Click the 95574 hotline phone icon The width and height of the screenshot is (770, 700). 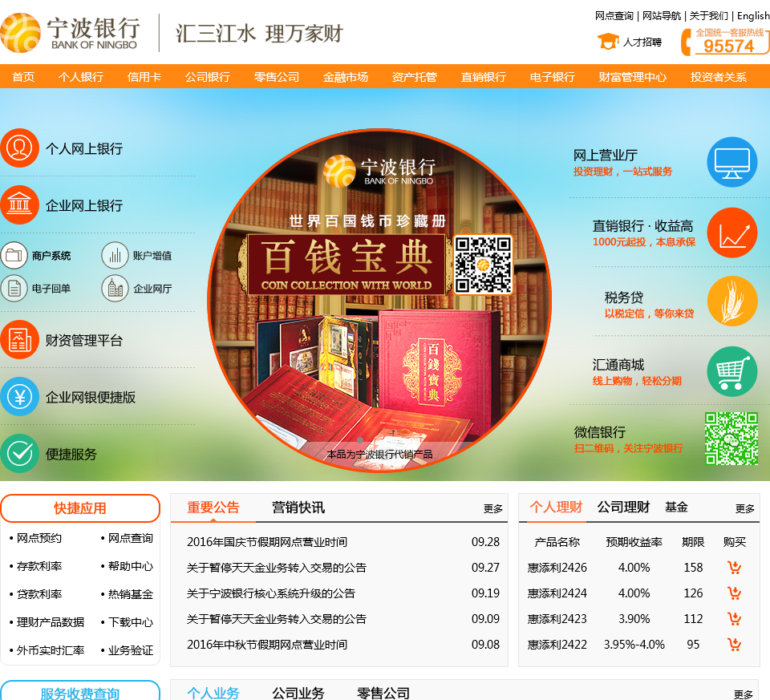686,42
